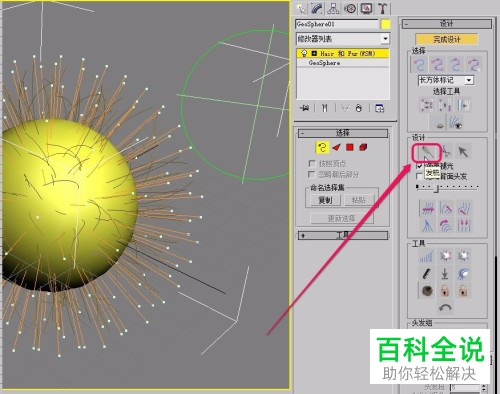Viewport: 500px width, 394px height.
Task: Click the Pin Stack icon
Action: pos(304,108)
